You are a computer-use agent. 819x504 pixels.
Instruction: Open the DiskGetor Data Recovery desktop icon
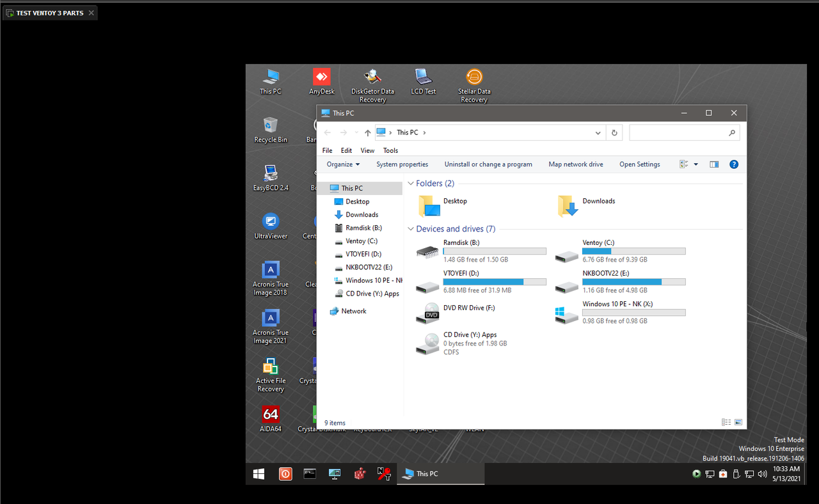(x=372, y=85)
